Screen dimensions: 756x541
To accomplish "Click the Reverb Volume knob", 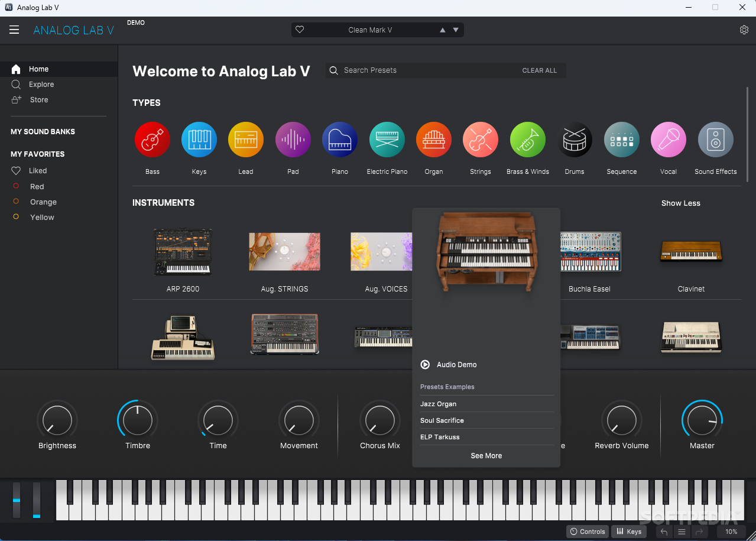I will pos(622,420).
